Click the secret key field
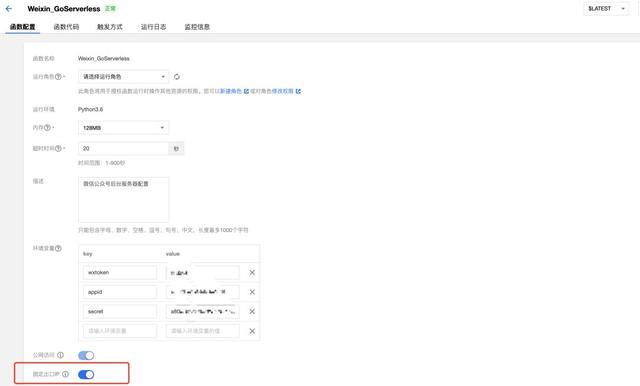 (x=120, y=312)
